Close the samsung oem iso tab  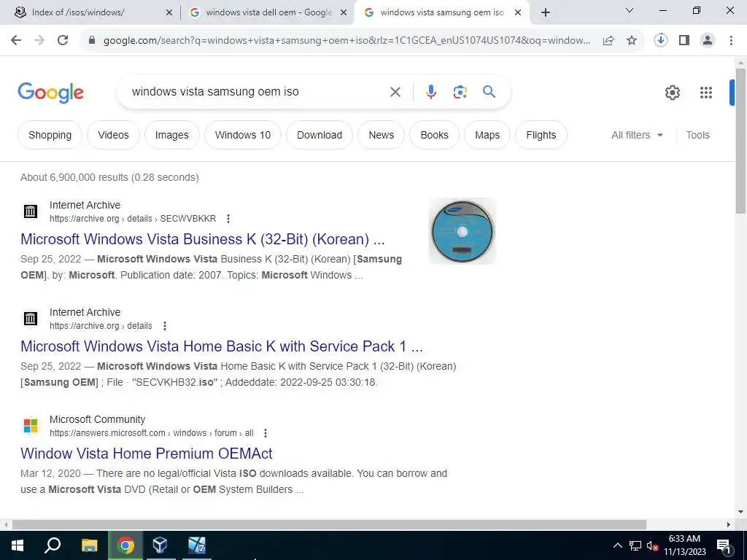(519, 13)
